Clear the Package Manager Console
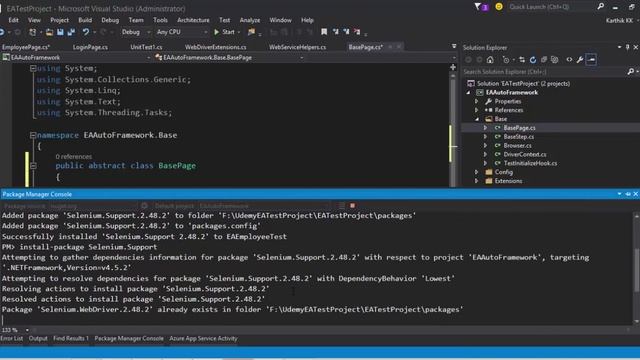The image size is (640, 360). pos(342,206)
